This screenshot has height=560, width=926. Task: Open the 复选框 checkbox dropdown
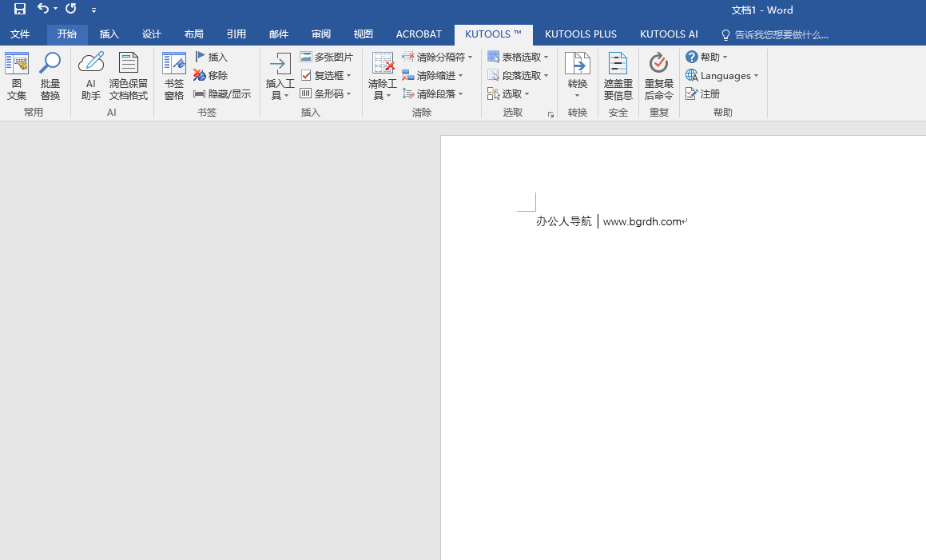point(327,75)
